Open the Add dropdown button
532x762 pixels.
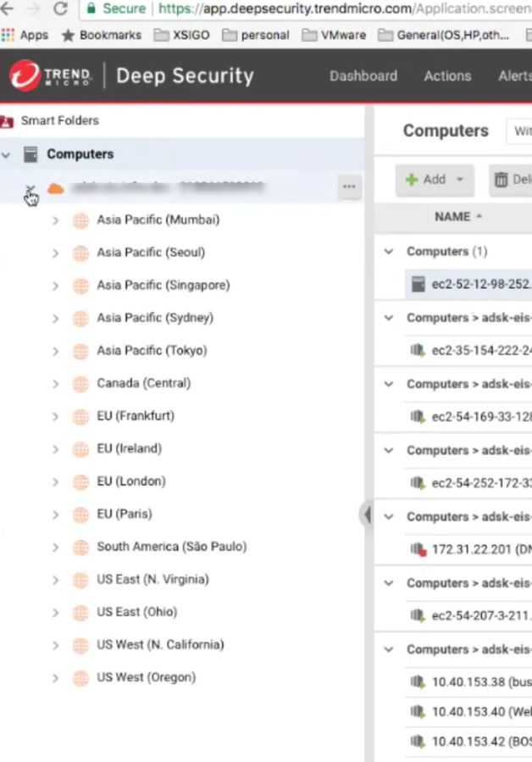point(435,180)
